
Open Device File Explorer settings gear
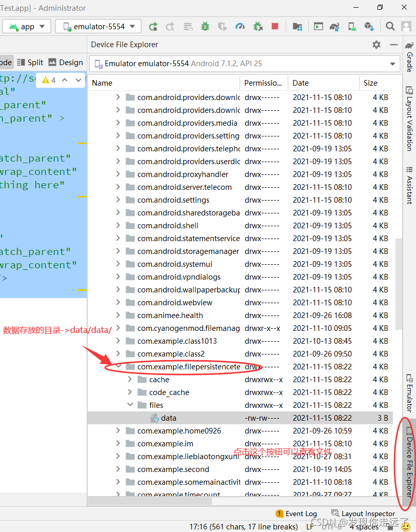(x=377, y=45)
